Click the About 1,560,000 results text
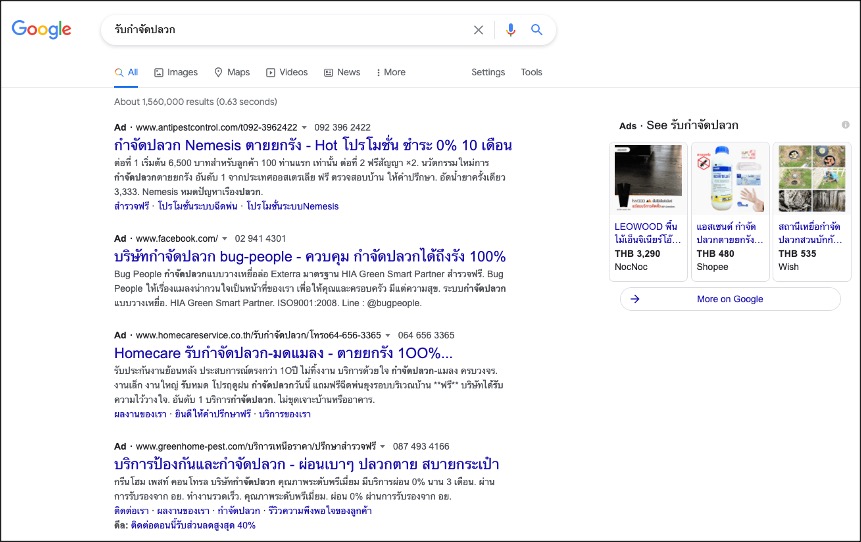The height and width of the screenshot is (542, 861). pos(195,102)
